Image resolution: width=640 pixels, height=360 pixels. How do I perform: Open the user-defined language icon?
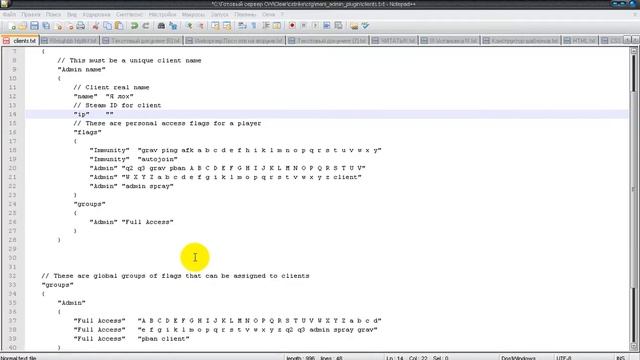click(x=277, y=26)
